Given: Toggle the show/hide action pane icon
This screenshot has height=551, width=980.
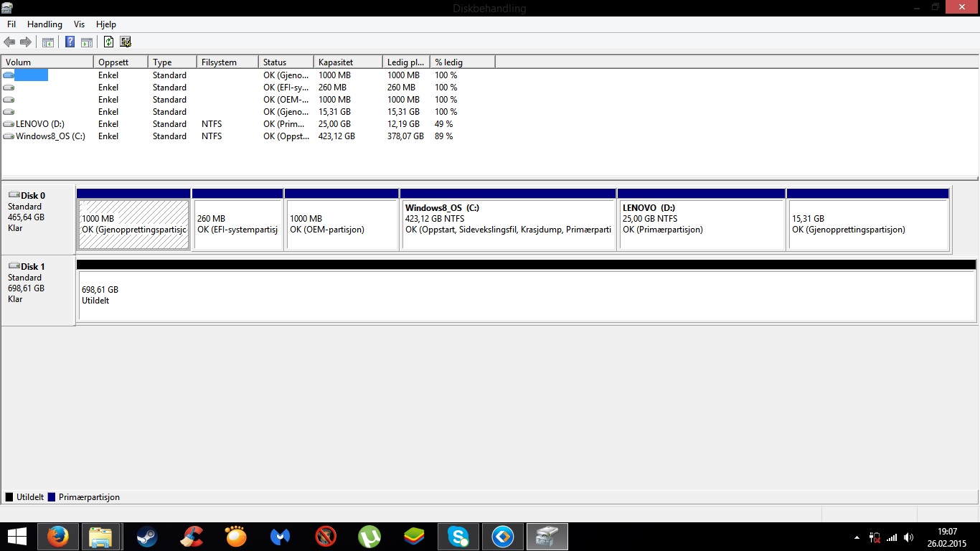Looking at the screenshot, I should click(x=87, y=42).
